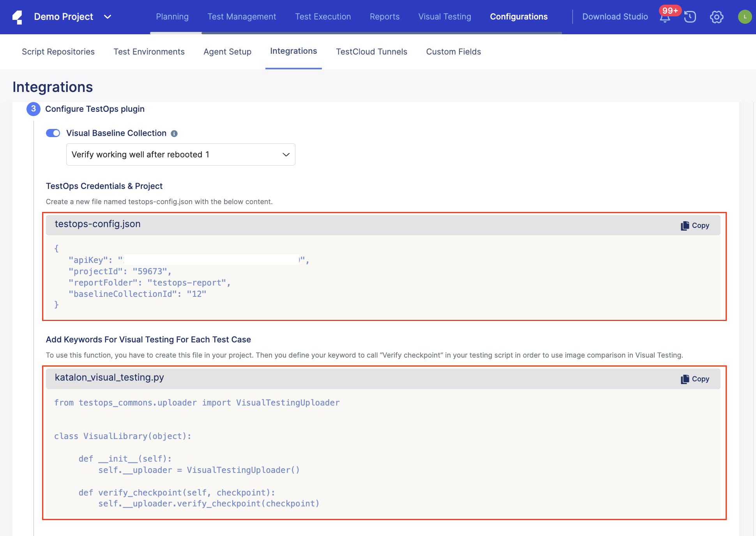Viewport: 756px width, 536px height.
Task: Switch to the Custom Fields tab
Action: 453,52
